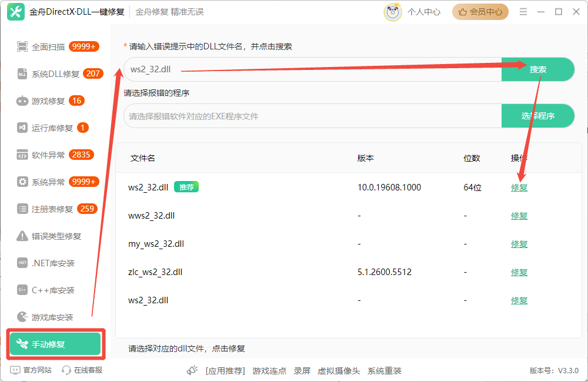Open the 会员中心 button
Image resolution: width=588 pixels, height=382 pixels.
coord(480,12)
